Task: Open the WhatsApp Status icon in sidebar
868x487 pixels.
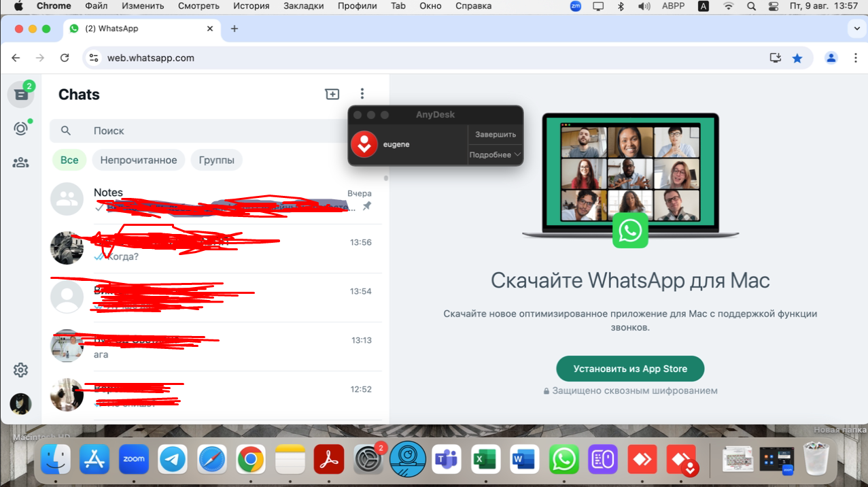Action: [20, 129]
